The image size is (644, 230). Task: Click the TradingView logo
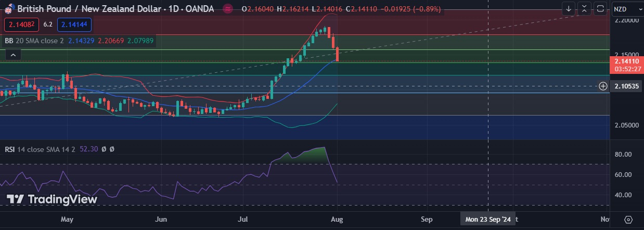tap(51, 199)
